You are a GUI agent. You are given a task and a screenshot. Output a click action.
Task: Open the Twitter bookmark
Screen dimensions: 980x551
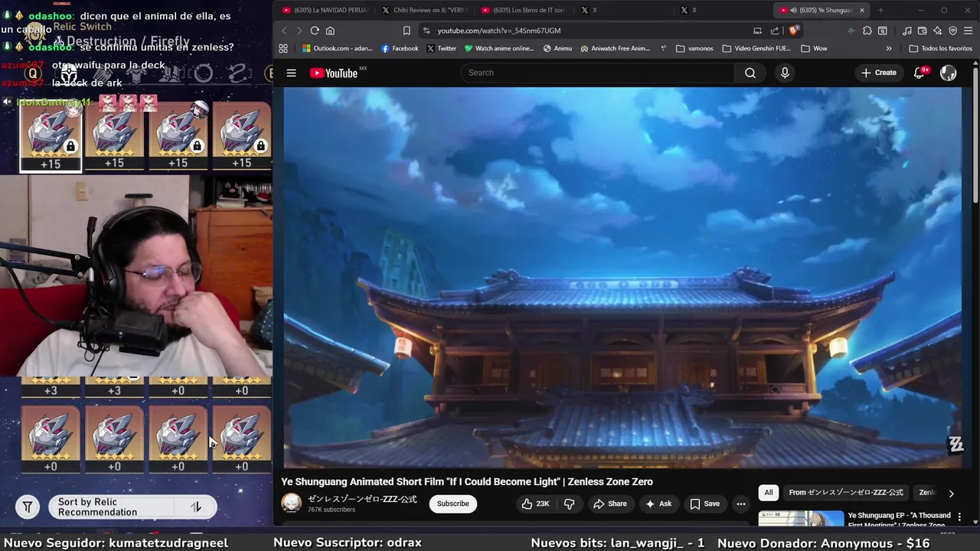coord(441,48)
